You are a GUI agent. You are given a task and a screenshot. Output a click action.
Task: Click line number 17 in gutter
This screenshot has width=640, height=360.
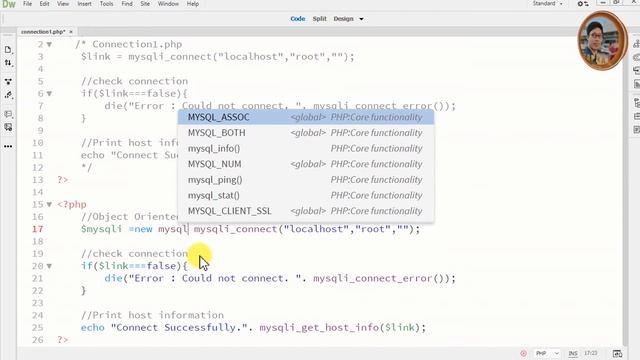click(38, 229)
